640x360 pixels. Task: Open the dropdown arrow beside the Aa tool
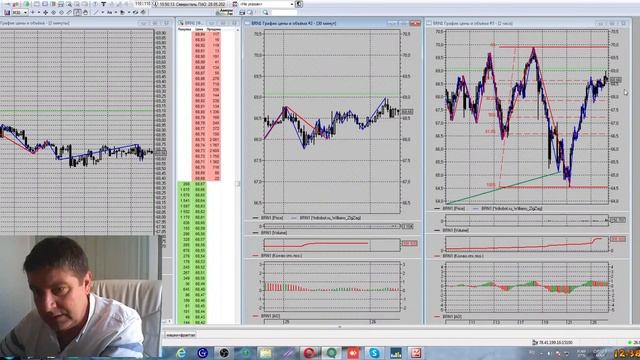(116, 12)
